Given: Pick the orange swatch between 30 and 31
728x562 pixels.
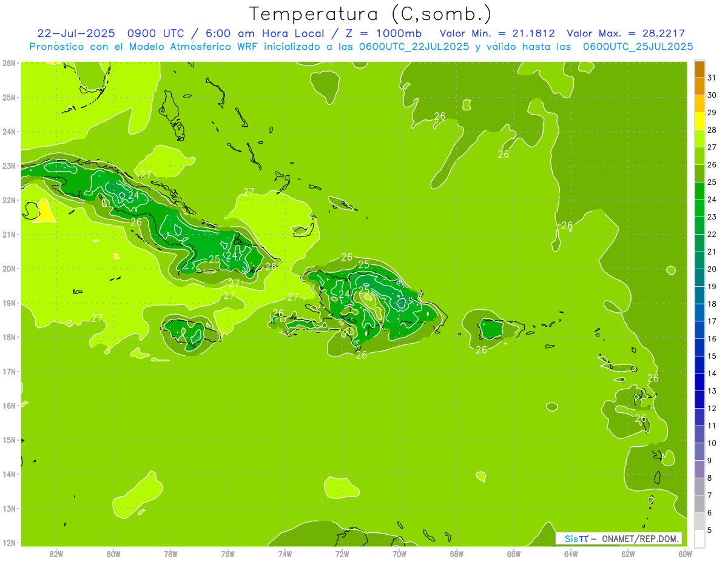Looking at the screenshot, I should 699,87.
